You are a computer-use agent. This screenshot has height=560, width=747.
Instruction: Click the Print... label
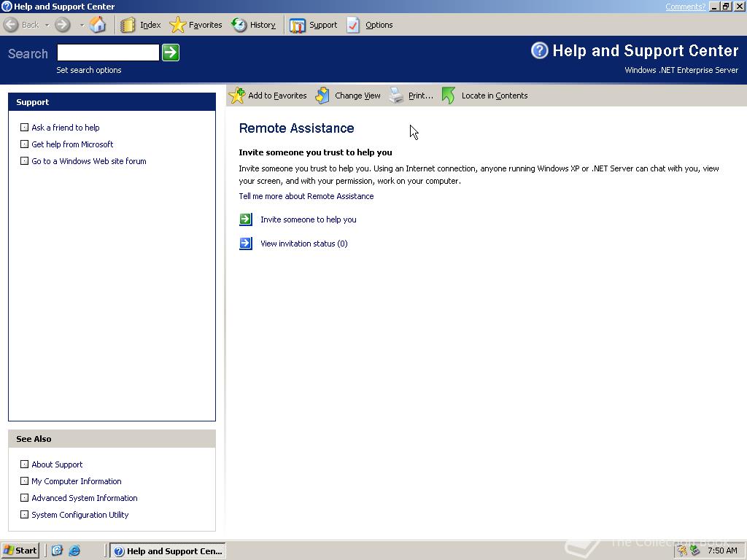(x=421, y=96)
